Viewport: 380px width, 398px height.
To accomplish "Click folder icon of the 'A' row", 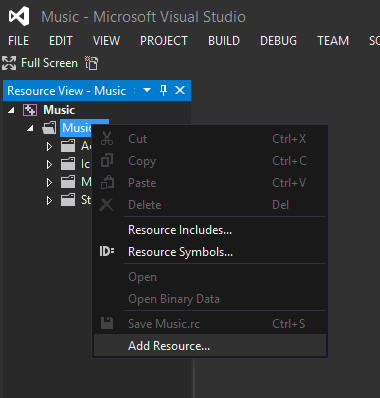I will click(68, 146).
